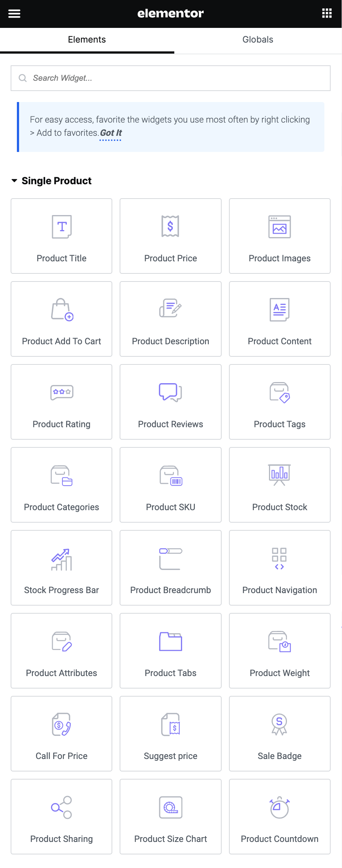Viewport: 342px width, 868px height.
Task: Select the Product Title widget icon
Action: coord(62,227)
